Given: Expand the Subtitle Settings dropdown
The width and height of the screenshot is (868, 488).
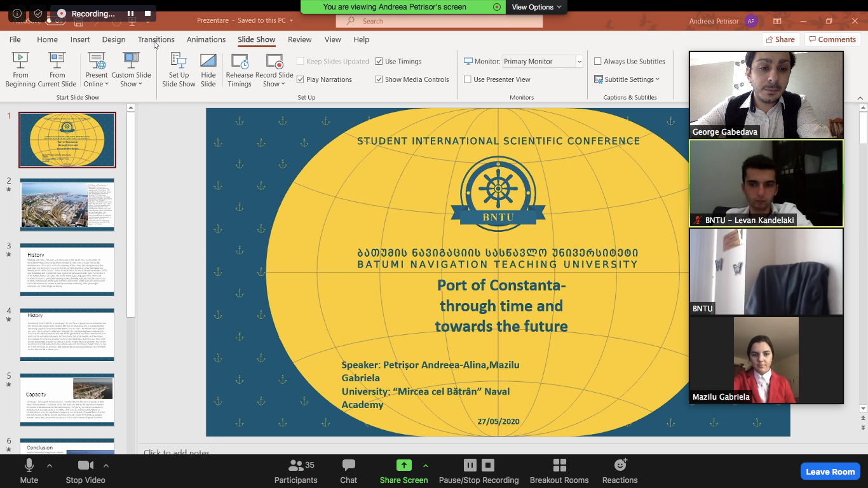Looking at the screenshot, I should [x=627, y=79].
